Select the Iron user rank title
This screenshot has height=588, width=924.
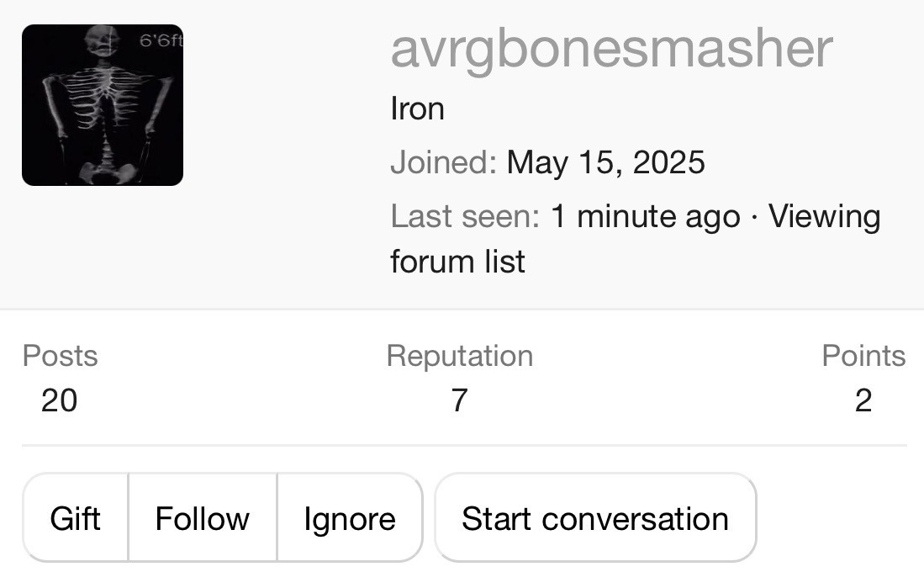(417, 109)
